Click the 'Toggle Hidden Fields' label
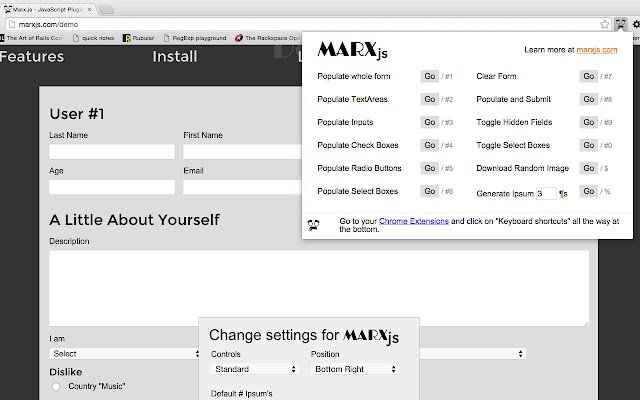Viewport: 640px width, 400px height. 514,122
